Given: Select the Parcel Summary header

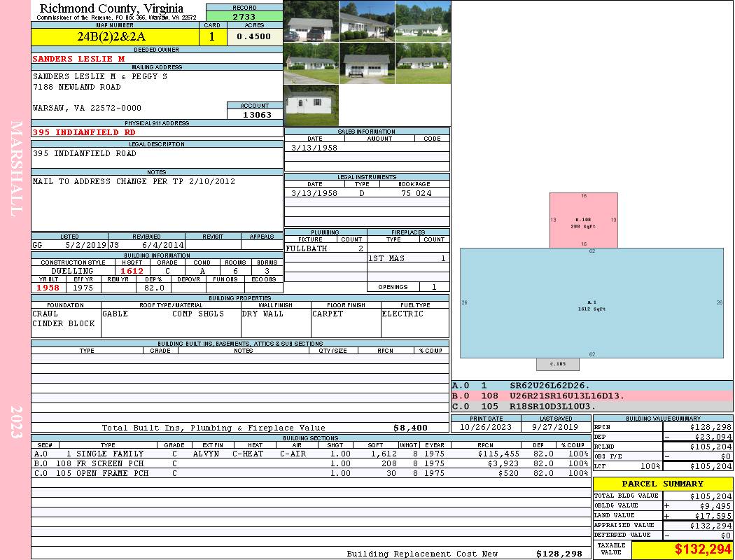Looking at the screenshot, I should click(x=663, y=484).
